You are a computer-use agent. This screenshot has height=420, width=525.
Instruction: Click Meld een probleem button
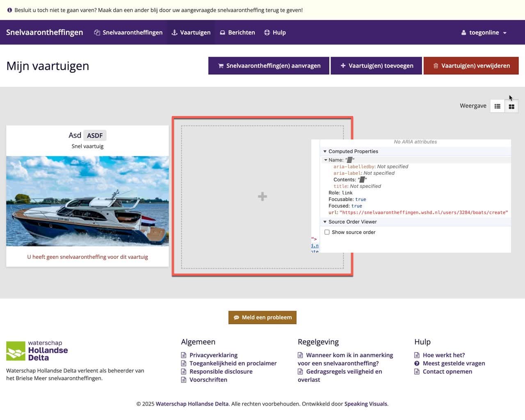tap(262, 317)
